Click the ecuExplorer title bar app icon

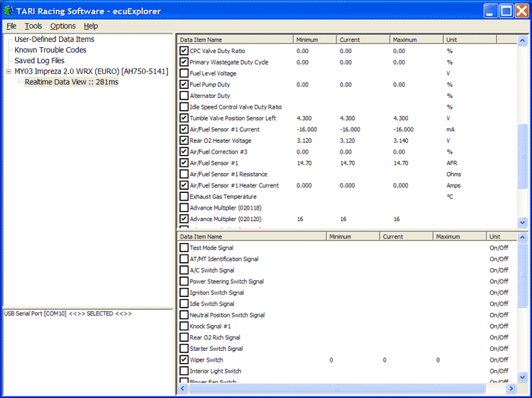11,10
